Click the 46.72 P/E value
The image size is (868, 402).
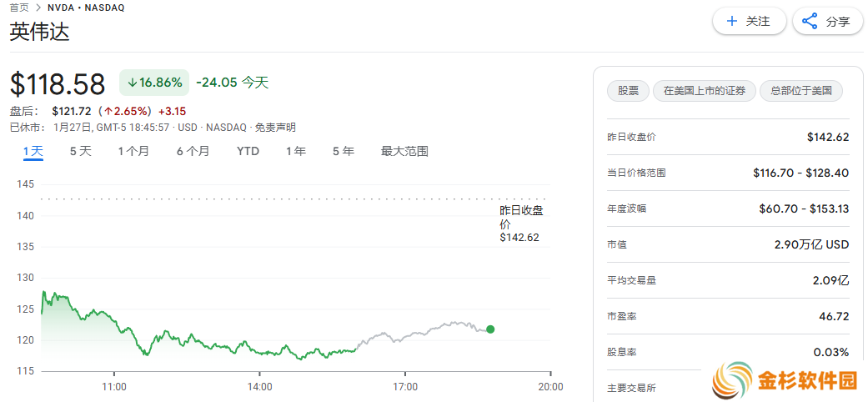pyautogui.click(x=834, y=317)
